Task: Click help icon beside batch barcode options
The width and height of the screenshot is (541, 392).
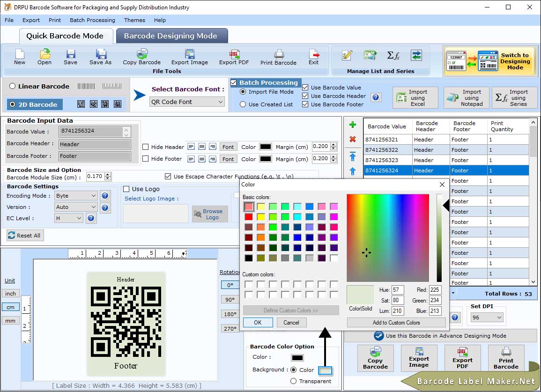Action: [376, 97]
